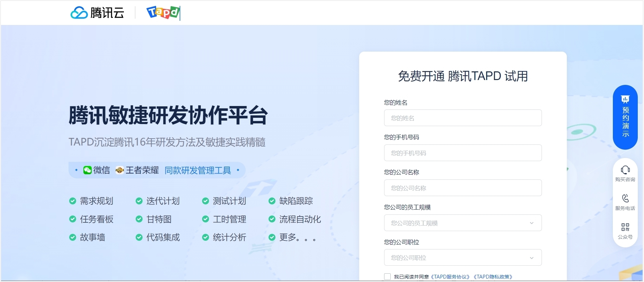644x282 pixels.
Task: Focus the 您的公司名称 input field
Action: point(463,188)
